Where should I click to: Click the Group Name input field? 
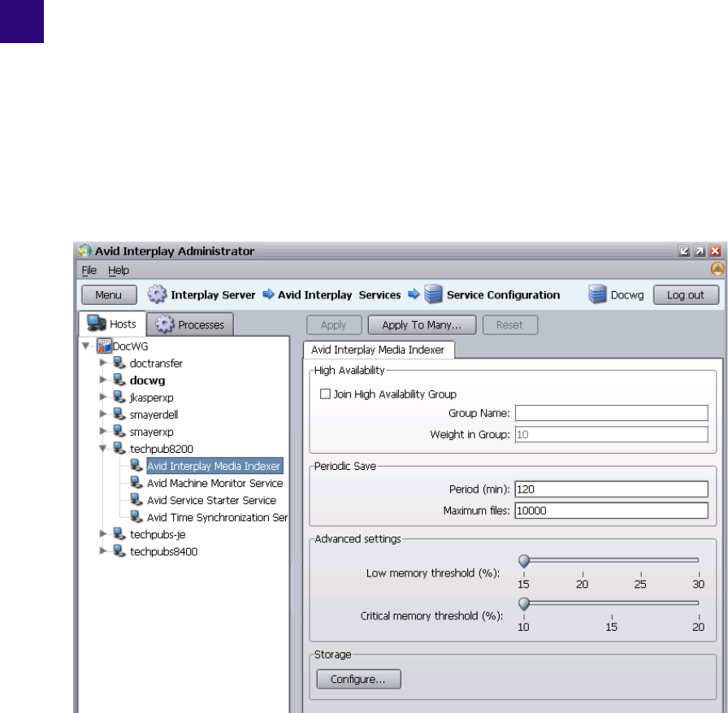(612, 413)
